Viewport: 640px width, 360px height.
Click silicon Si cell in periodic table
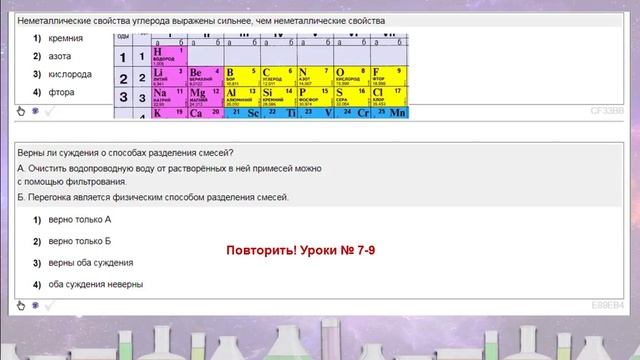click(279, 97)
